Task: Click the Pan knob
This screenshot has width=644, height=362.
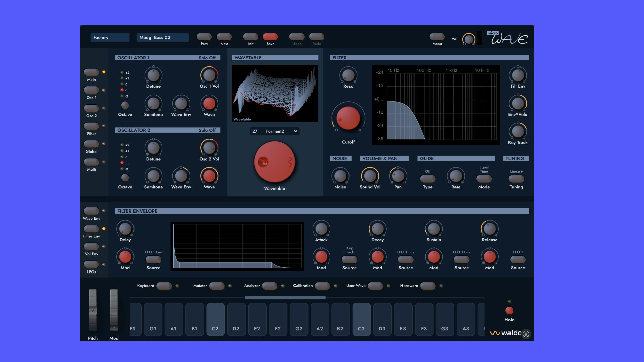Action: click(x=398, y=176)
